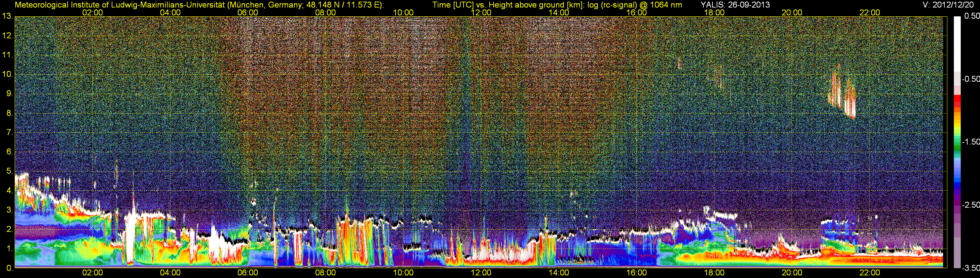The height and width of the screenshot is (278, 980).
Task: Pick the 8 km height axis label
Action: [x=9, y=113]
